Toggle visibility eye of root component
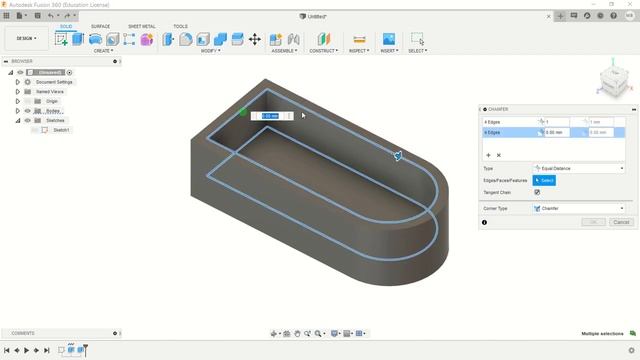 20,72
